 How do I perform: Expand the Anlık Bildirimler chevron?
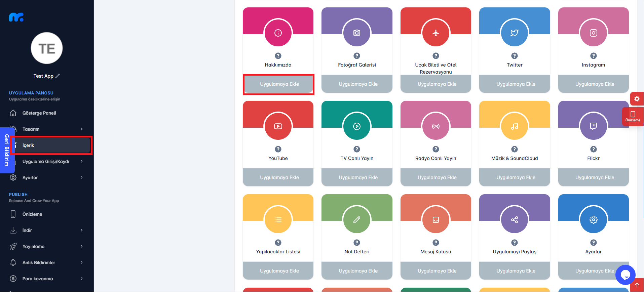[x=82, y=262]
